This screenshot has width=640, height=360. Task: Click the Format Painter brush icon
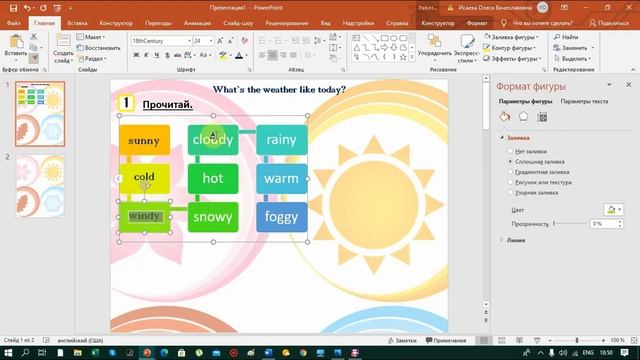click(35, 58)
